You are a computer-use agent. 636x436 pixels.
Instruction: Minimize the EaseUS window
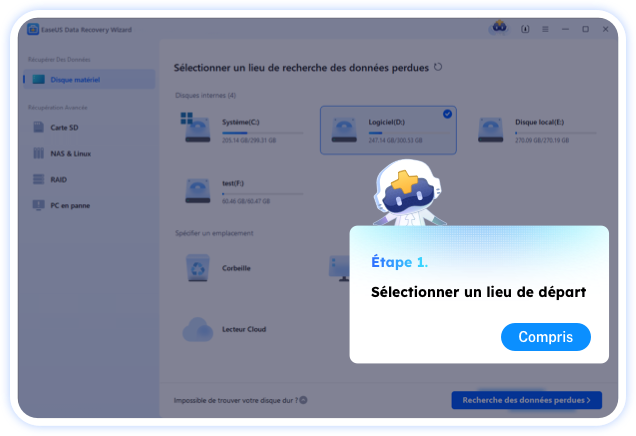click(x=565, y=29)
